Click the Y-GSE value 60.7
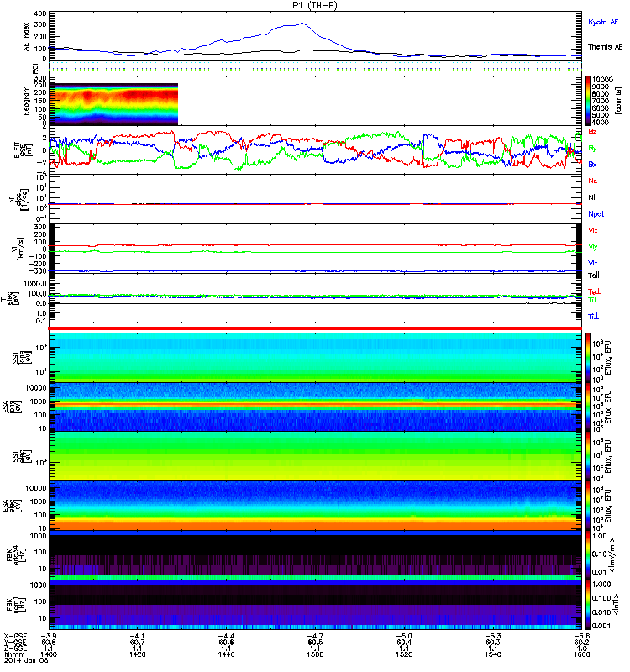630x672 pixels. click(137, 642)
